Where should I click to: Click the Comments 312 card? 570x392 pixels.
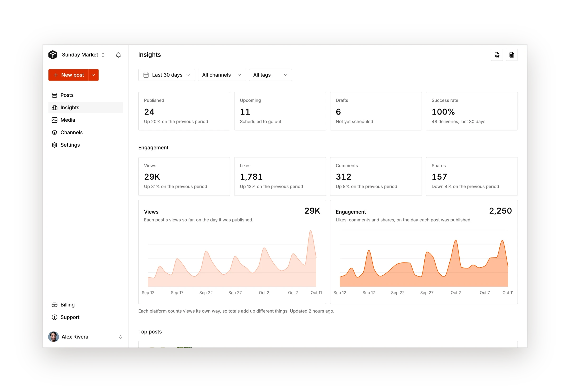tap(375, 176)
